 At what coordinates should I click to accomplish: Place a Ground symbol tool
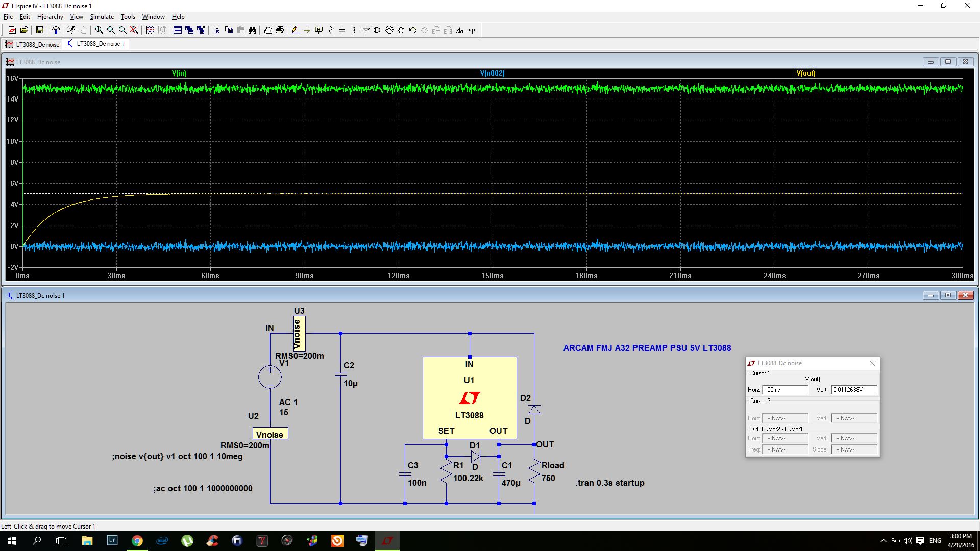tap(307, 30)
